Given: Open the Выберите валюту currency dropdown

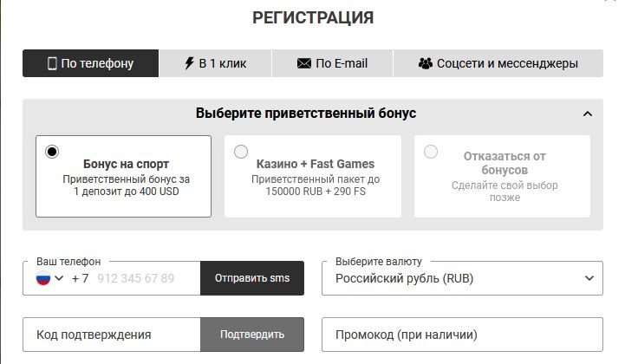Looking at the screenshot, I should pyautogui.click(x=461, y=278).
